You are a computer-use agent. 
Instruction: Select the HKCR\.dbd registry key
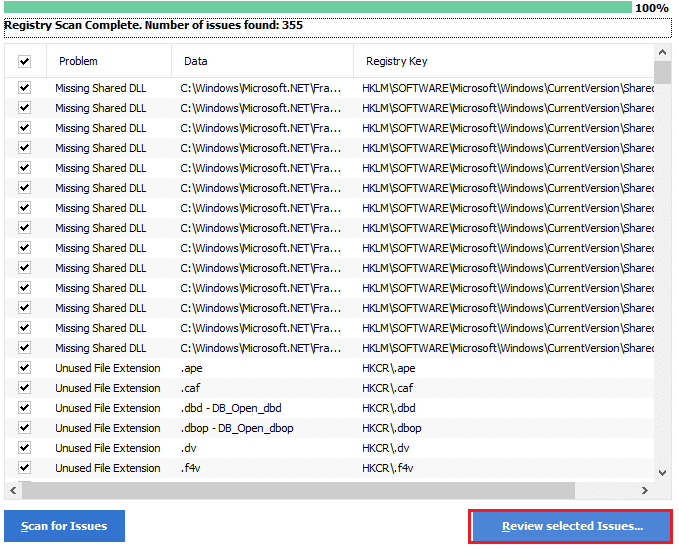point(388,408)
